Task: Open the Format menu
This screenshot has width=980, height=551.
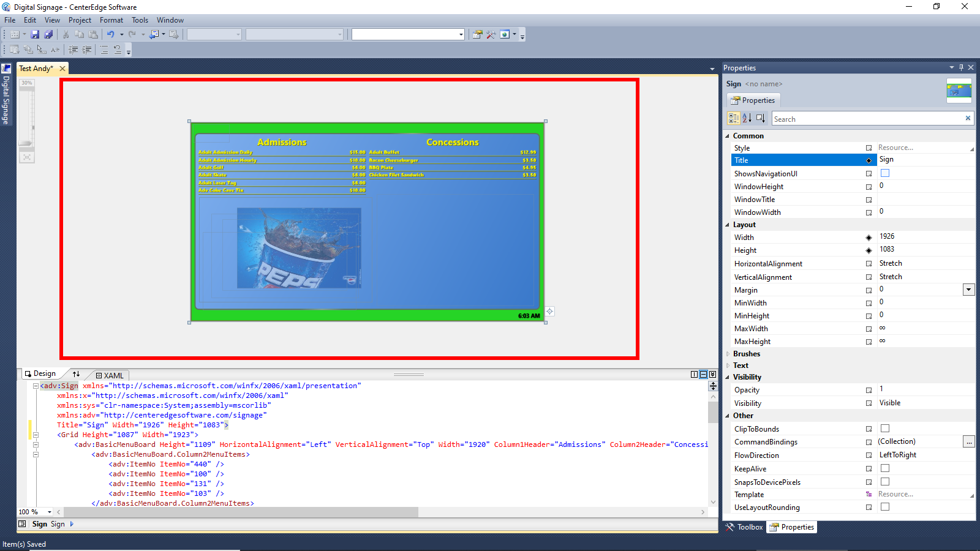Action: [111, 20]
